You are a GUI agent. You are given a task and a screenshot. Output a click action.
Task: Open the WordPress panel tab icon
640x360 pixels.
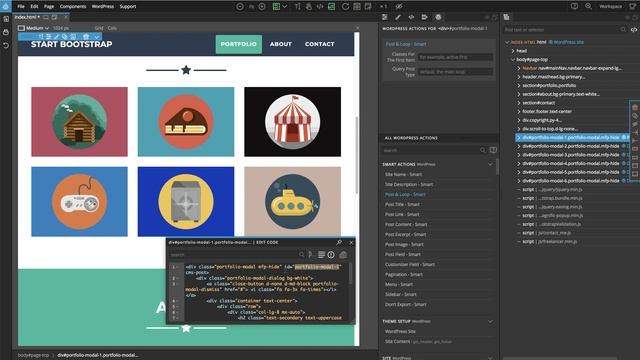coord(438,17)
